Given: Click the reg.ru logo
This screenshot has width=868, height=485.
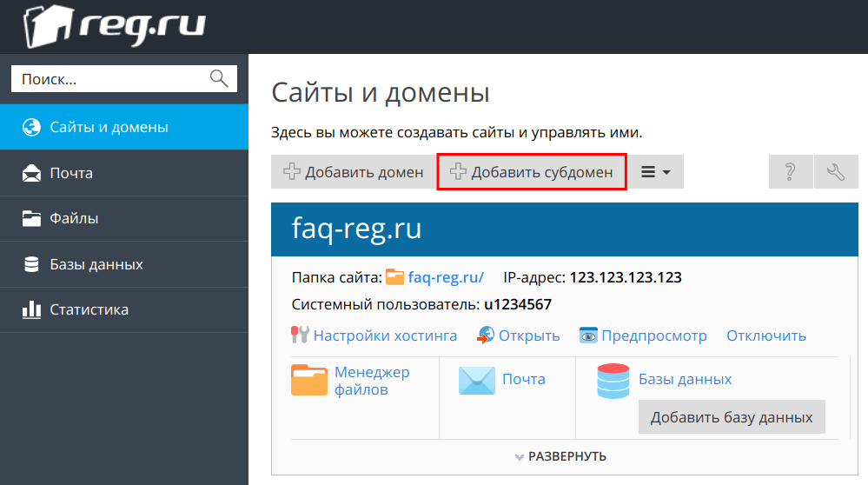Looking at the screenshot, I should (x=115, y=25).
